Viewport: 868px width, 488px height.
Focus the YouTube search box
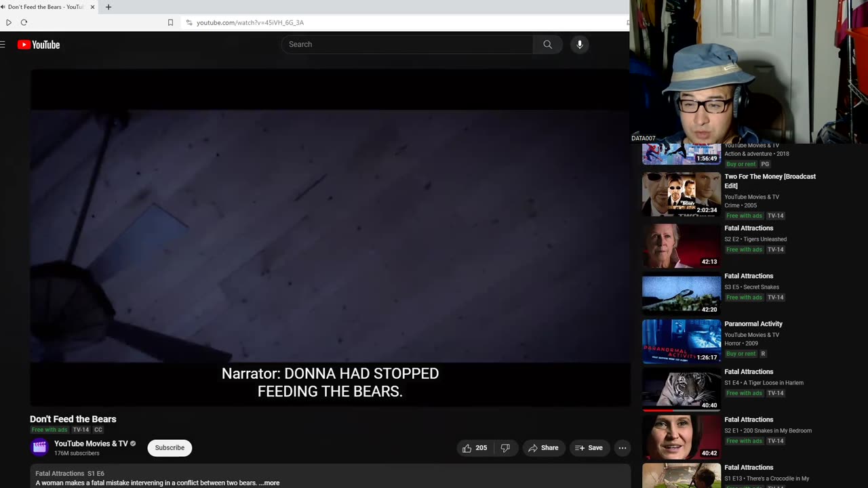(407, 45)
